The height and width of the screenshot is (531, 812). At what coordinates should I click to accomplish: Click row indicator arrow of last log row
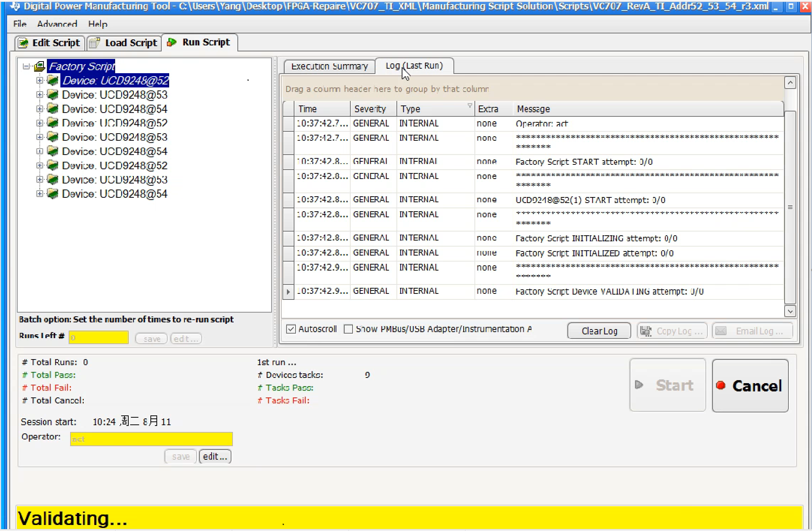click(x=288, y=292)
